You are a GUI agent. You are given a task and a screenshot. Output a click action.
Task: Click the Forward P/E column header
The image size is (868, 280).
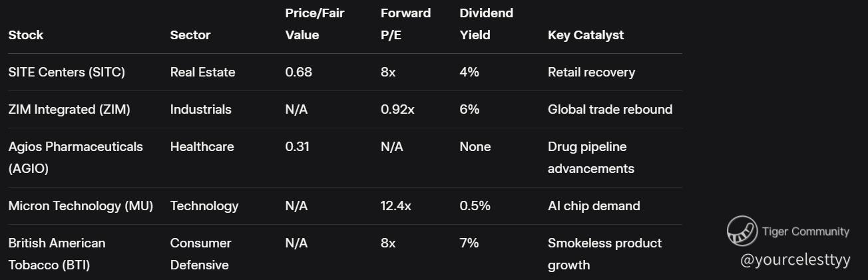tap(405, 24)
